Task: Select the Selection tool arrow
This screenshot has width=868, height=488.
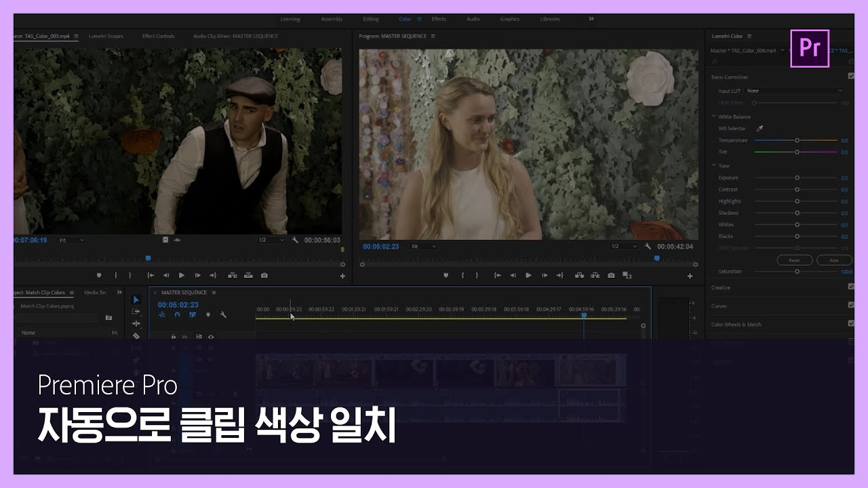Action: [136, 300]
